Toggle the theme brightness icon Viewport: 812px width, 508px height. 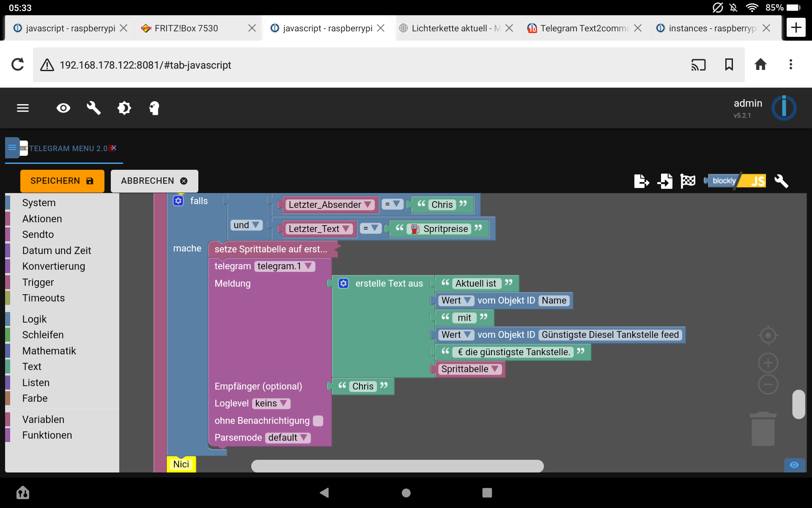124,108
